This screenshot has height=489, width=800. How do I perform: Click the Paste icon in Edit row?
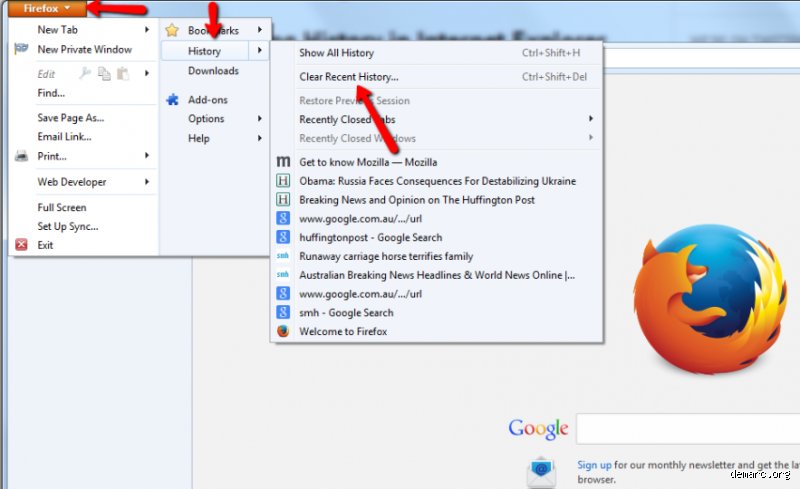click(123, 74)
